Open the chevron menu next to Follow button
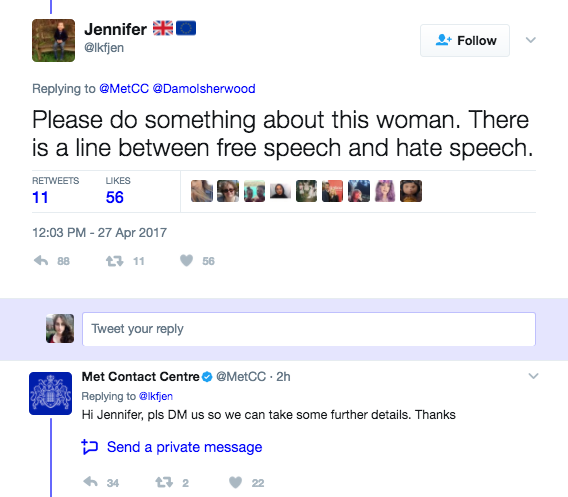 pyautogui.click(x=531, y=40)
